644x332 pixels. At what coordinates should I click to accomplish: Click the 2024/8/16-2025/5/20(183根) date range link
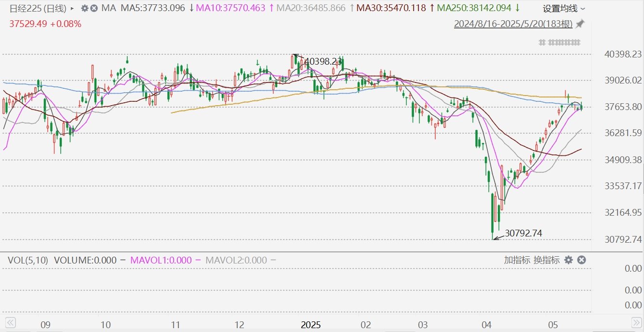[513, 24]
